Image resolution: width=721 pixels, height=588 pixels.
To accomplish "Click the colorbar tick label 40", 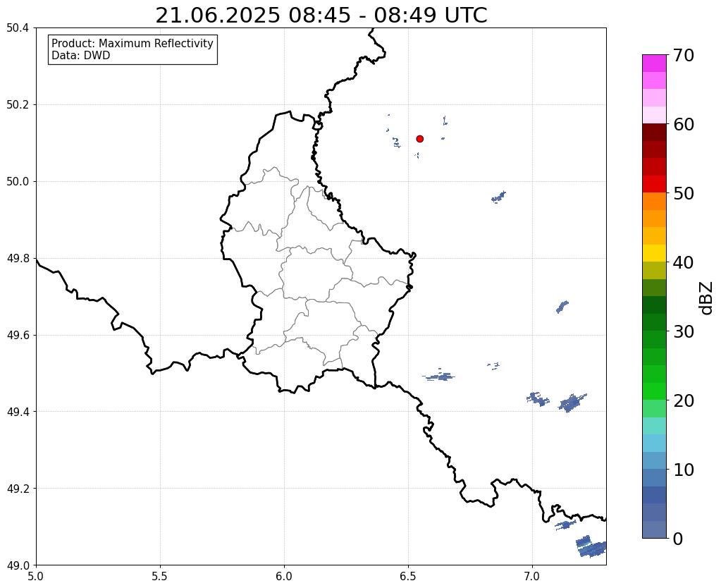I will click(684, 262).
